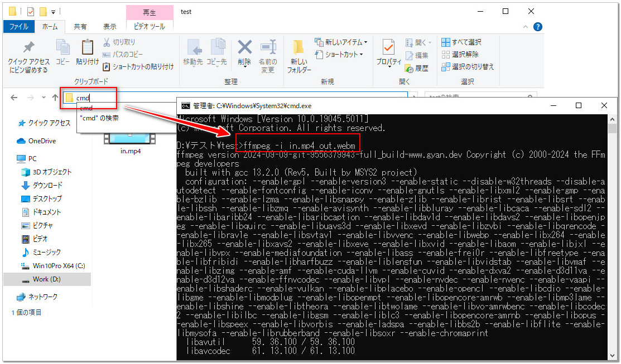Go up one folder level arrow
This screenshot has width=621, height=364.
55,98
